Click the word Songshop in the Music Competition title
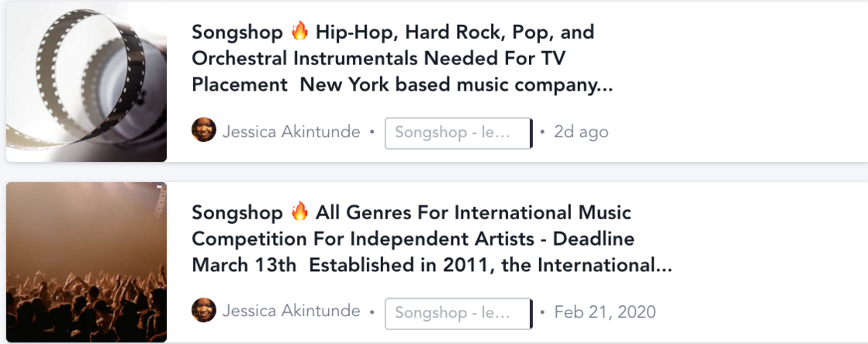868x344 pixels. (x=237, y=212)
